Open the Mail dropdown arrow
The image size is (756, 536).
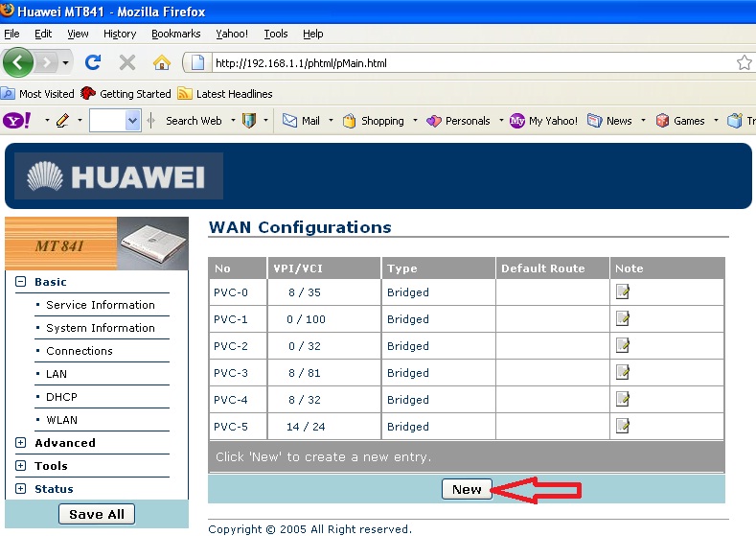tap(331, 120)
